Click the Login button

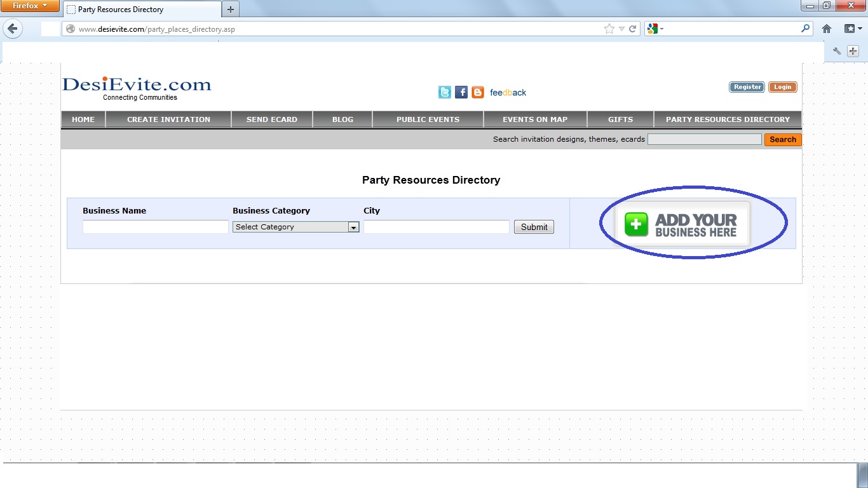[x=782, y=87]
